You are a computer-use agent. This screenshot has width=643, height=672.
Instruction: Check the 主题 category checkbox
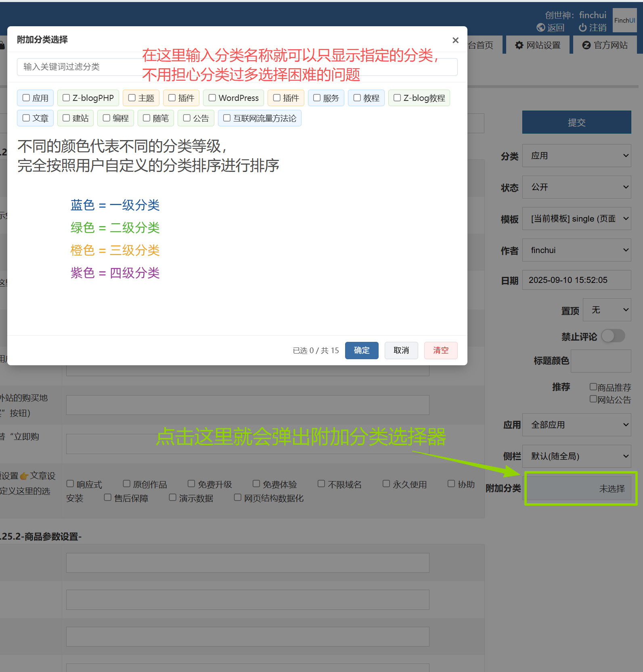tap(132, 98)
